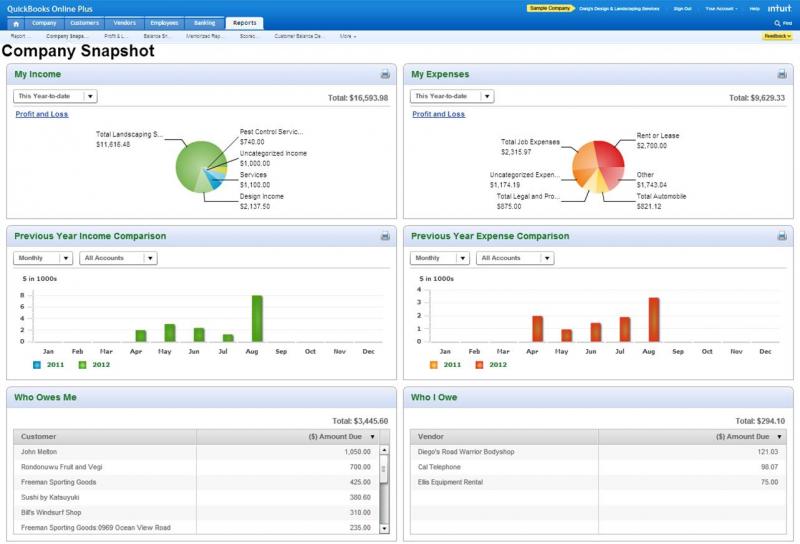Viewport: 800px width, 544px height.
Task: Sort Who Owes Me by Amount Due
Action: pyautogui.click(x=288, y=437)
